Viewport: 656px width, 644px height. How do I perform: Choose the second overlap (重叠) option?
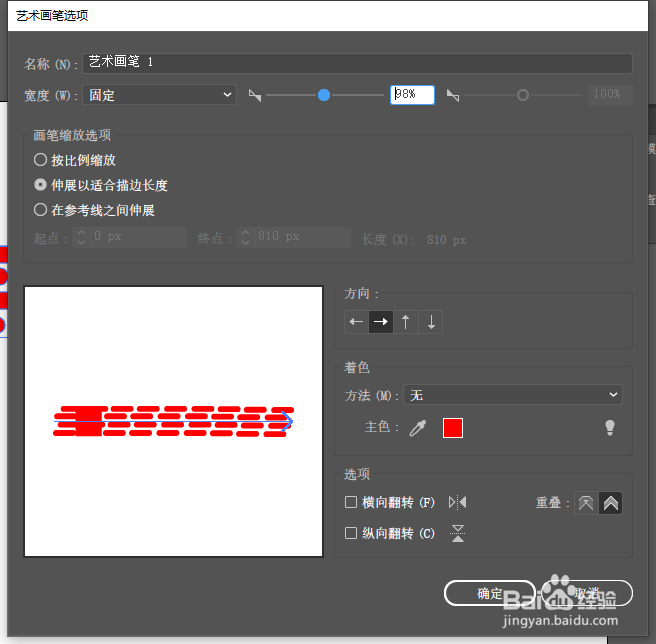pos(610,503)
